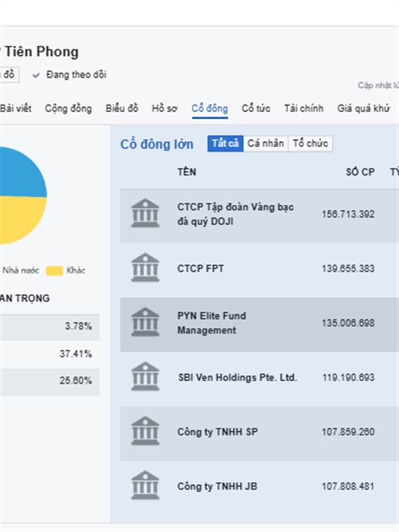399x532 pixels.
Task: Select the Cổ đông tab
Action: pos(209,108)
